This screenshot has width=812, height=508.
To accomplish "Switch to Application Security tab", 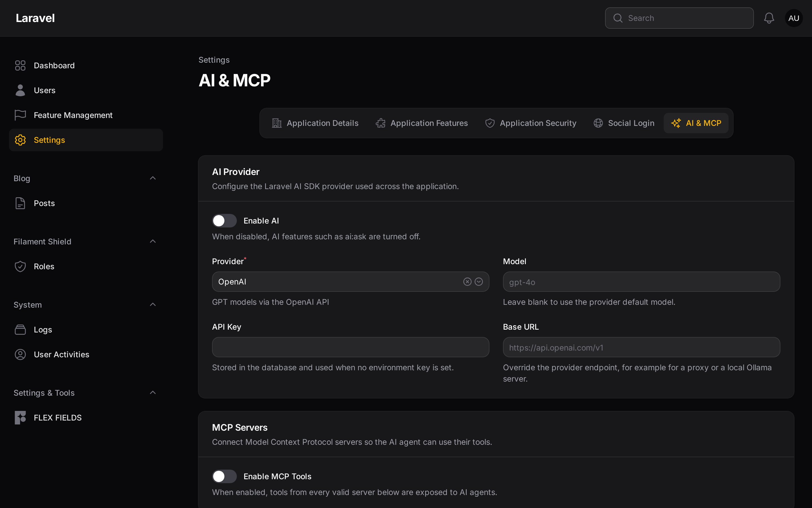I will (x=531, y=123).
